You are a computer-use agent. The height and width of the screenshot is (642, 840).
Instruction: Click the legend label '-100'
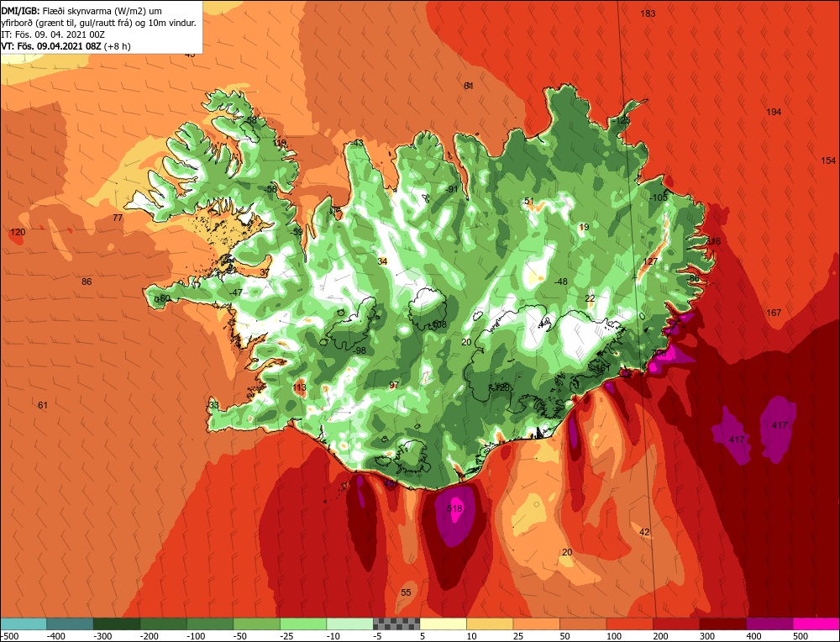[x=196, y=636]
